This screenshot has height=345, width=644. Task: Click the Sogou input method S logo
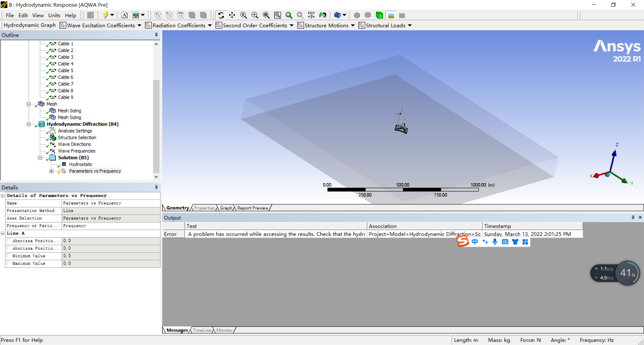point(463,241)
